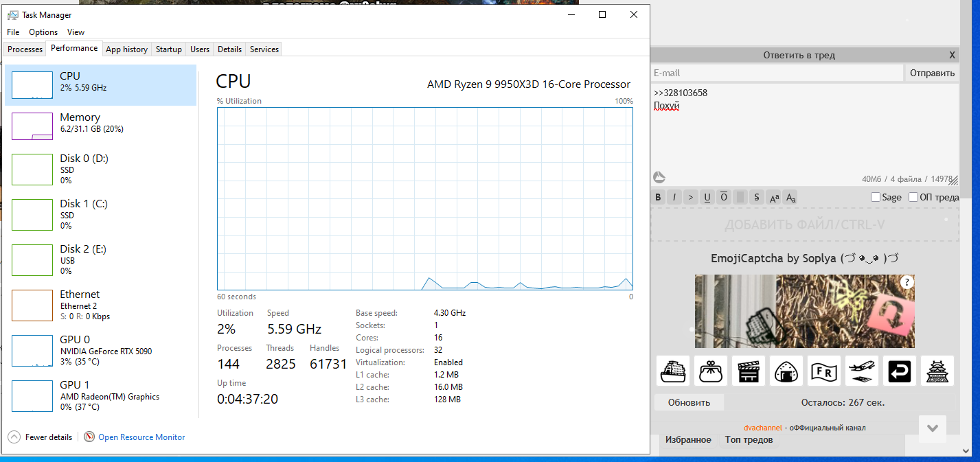This screenshot has height=462, width=980.
Task: Select the Japanese castle emoji captcha option
Action: point(937,371)
